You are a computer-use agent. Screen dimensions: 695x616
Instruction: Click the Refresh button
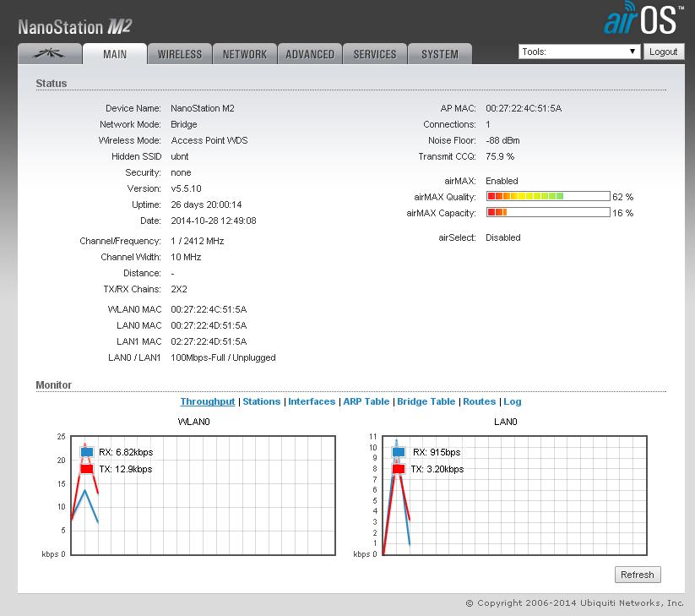coord(638,575)
